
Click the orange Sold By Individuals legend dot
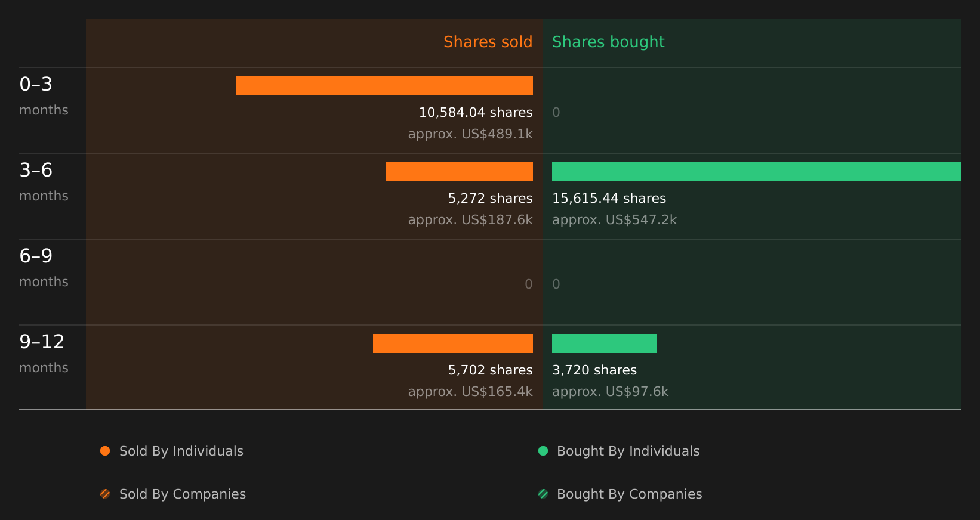105,451
